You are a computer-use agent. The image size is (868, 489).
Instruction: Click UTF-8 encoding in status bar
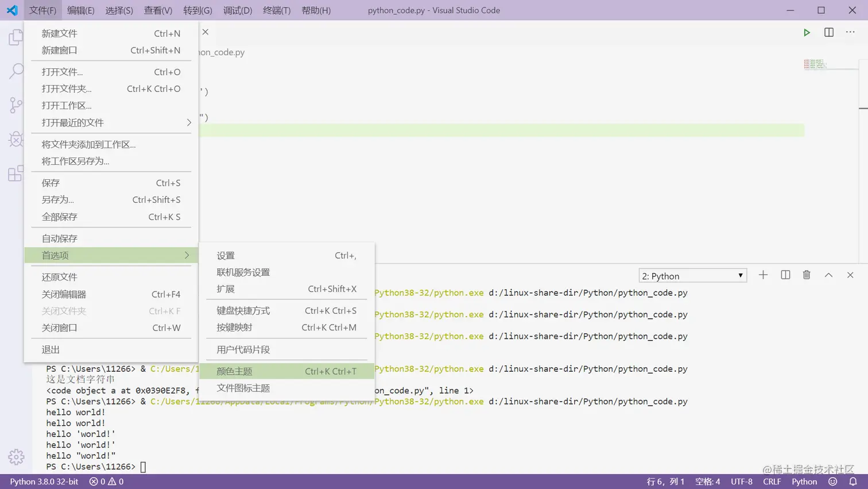pos(742,482)
